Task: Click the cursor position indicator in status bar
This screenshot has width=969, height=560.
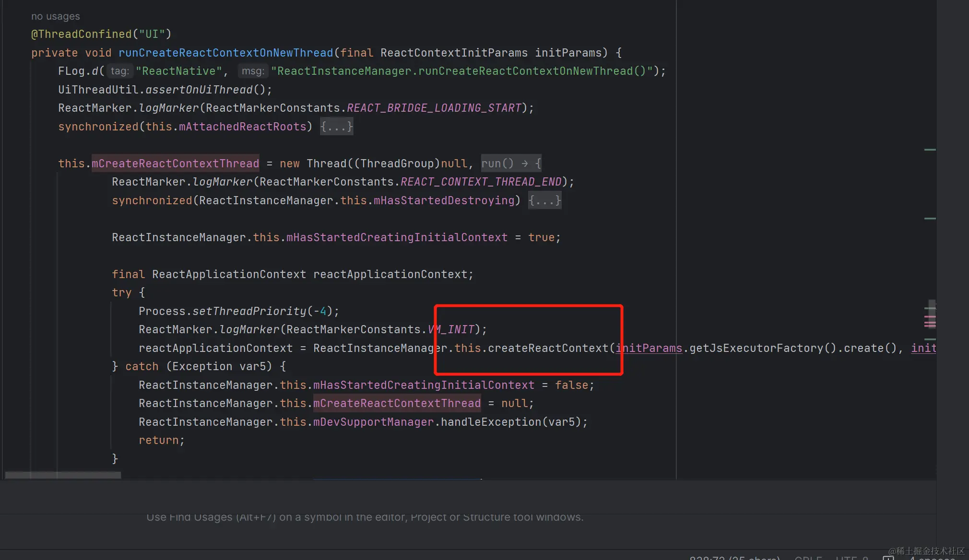Action: 734,558
